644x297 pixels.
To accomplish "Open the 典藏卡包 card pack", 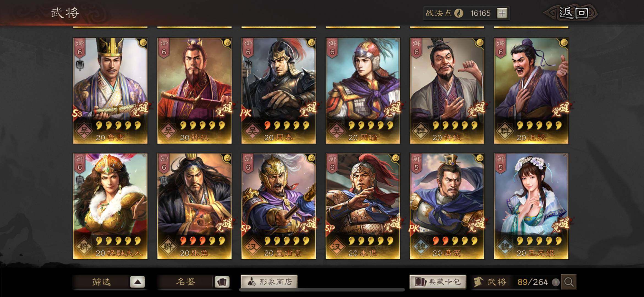I will coord(438,282).
